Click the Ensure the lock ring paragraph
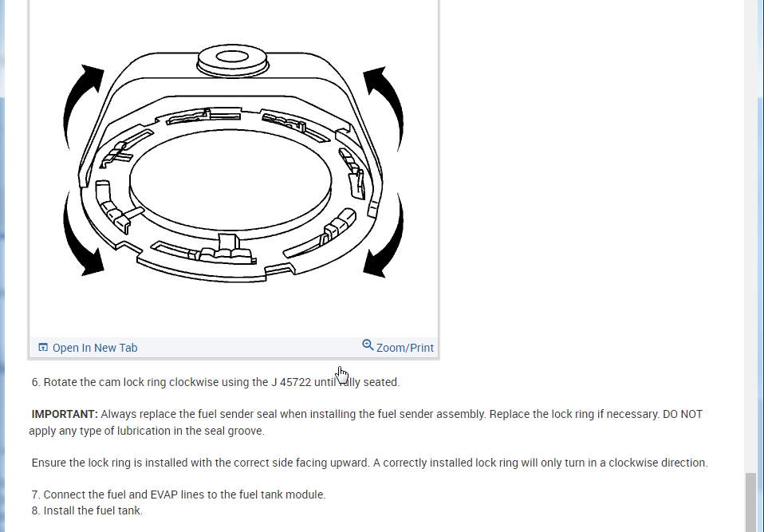The height and width of the screenshot is (532, 764). pos(369,463)
